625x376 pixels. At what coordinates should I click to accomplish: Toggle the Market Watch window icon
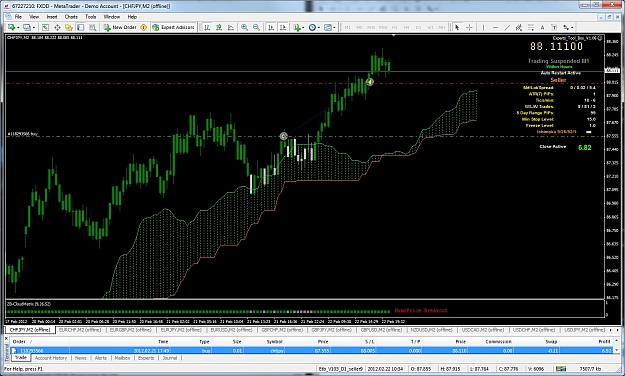tap(45, 27)
